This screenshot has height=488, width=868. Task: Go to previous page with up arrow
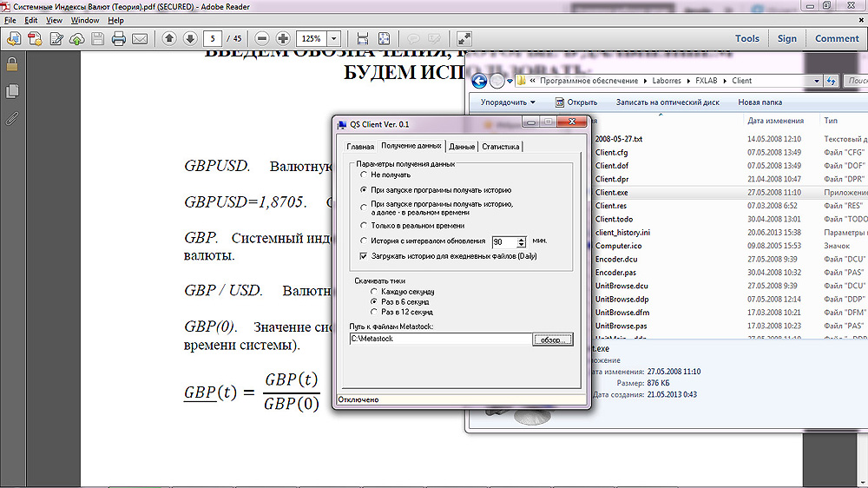point(168,38)
